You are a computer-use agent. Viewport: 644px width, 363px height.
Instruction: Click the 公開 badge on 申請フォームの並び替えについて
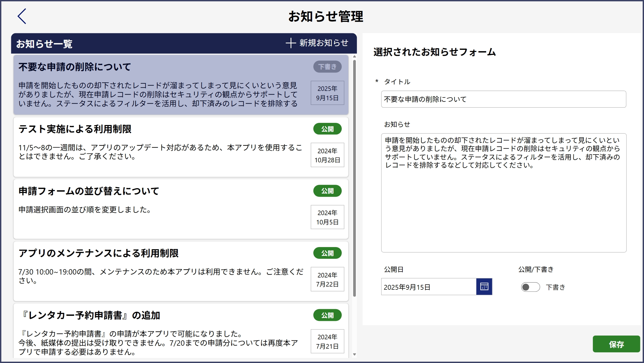click(327, 191)
